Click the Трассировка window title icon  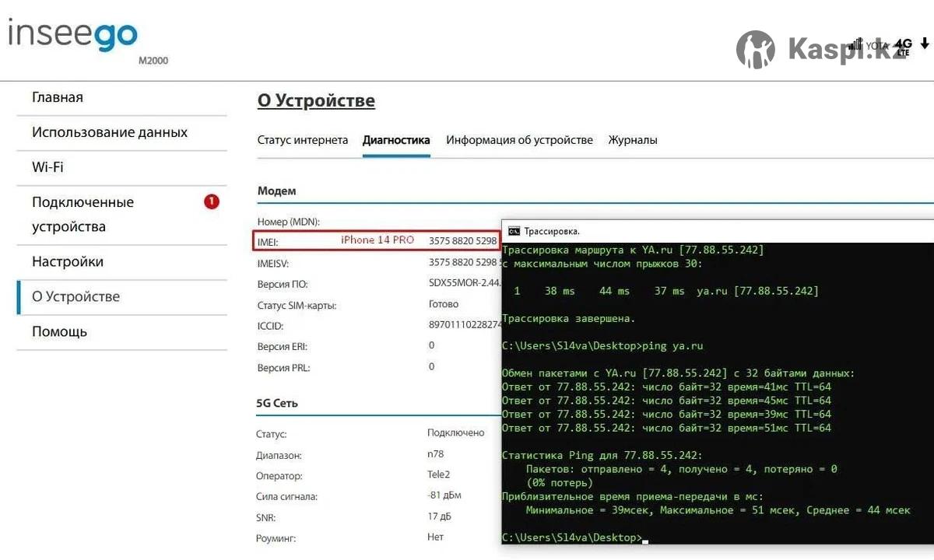[x=514, y=231]
